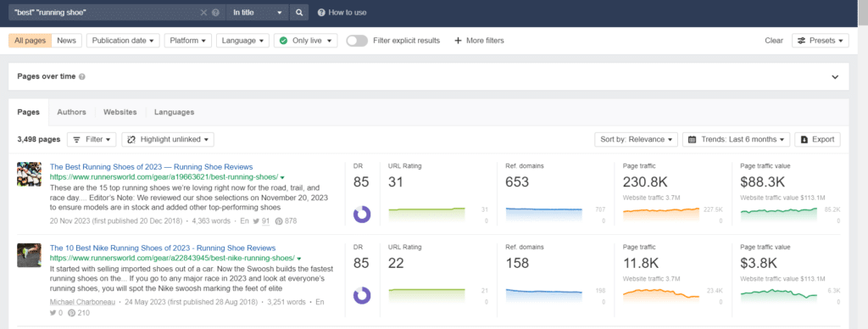Screen dimensions: 868x329
Task: Open The Best Running Shoes of 2023 title link
Action: click(151, 167)
